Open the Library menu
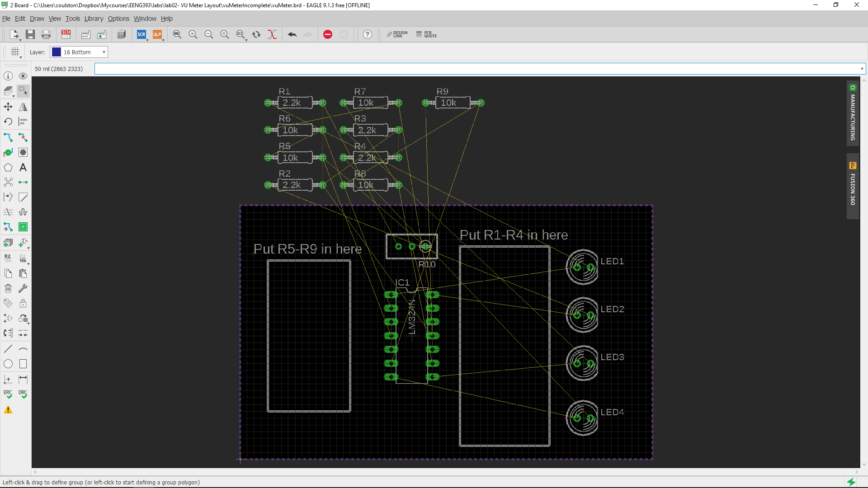The image size is (868, 488). pos(94,19)
